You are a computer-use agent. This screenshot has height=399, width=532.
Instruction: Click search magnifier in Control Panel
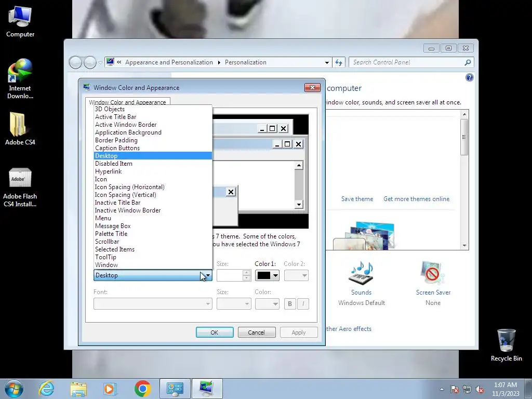(468, 62)
